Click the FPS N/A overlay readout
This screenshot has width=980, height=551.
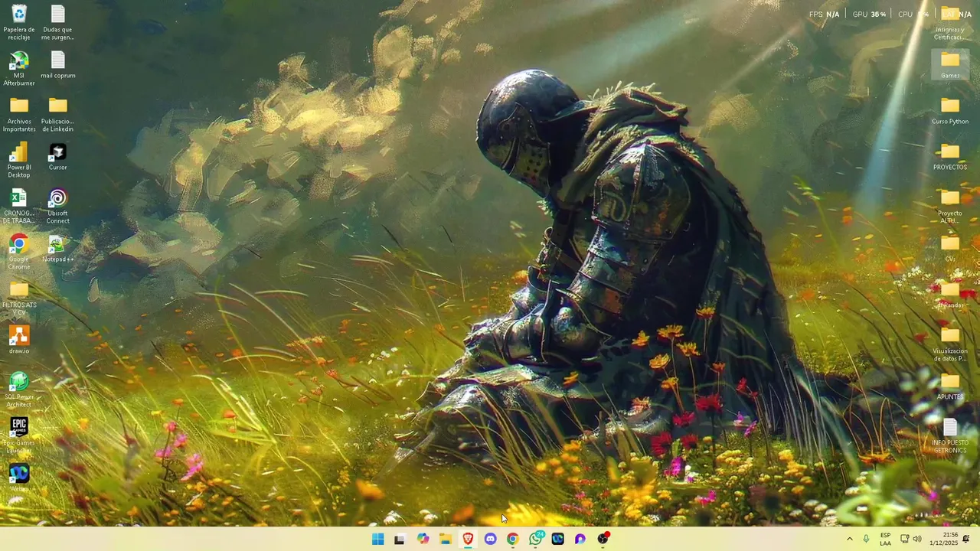click(825, 15)
